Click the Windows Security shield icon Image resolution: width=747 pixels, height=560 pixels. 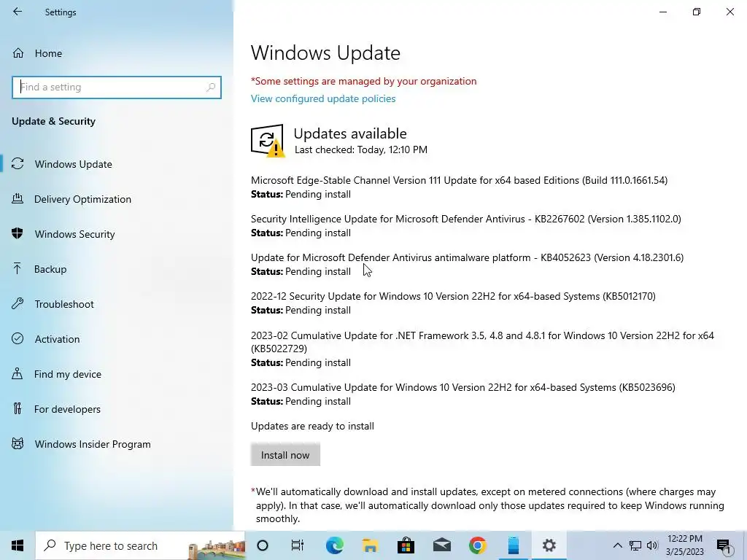coord(18,233)
